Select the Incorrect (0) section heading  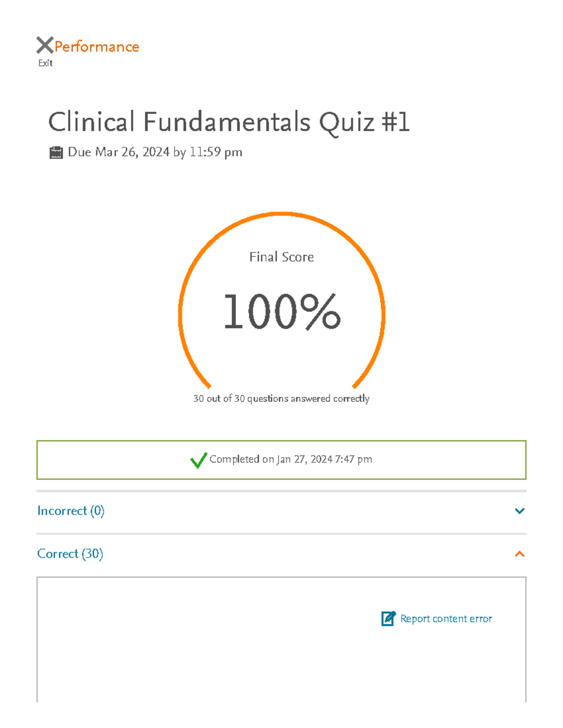[71, 511]
